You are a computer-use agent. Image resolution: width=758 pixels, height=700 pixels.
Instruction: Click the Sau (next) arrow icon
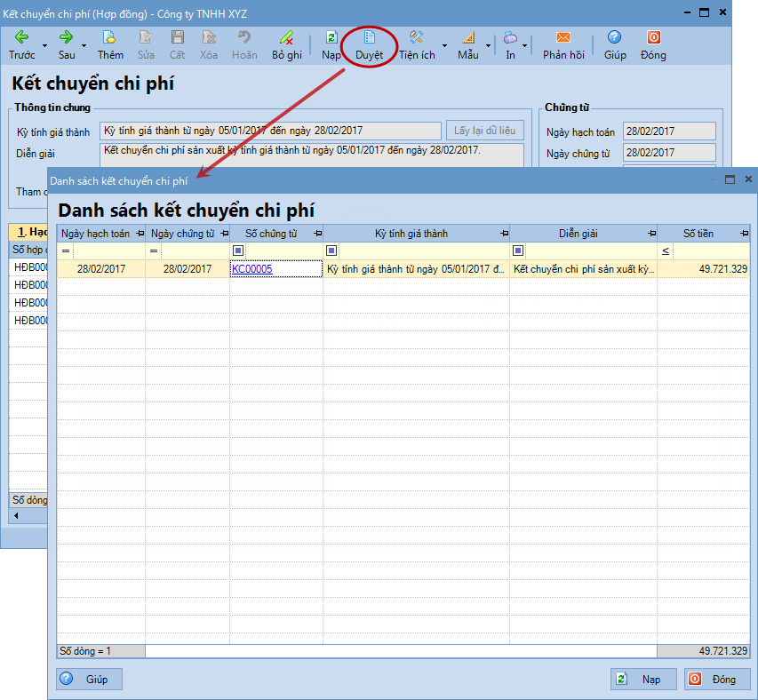67,37
